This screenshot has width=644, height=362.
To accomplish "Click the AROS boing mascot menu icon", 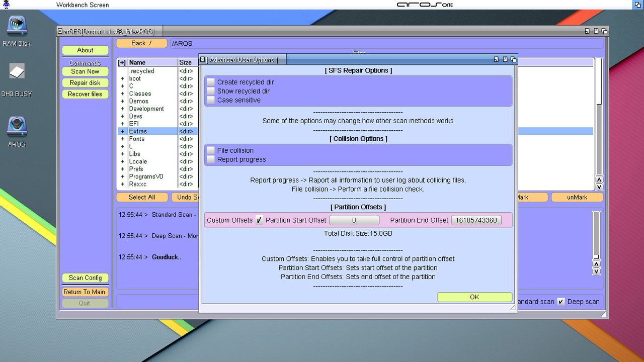I will tap(6, 5).
